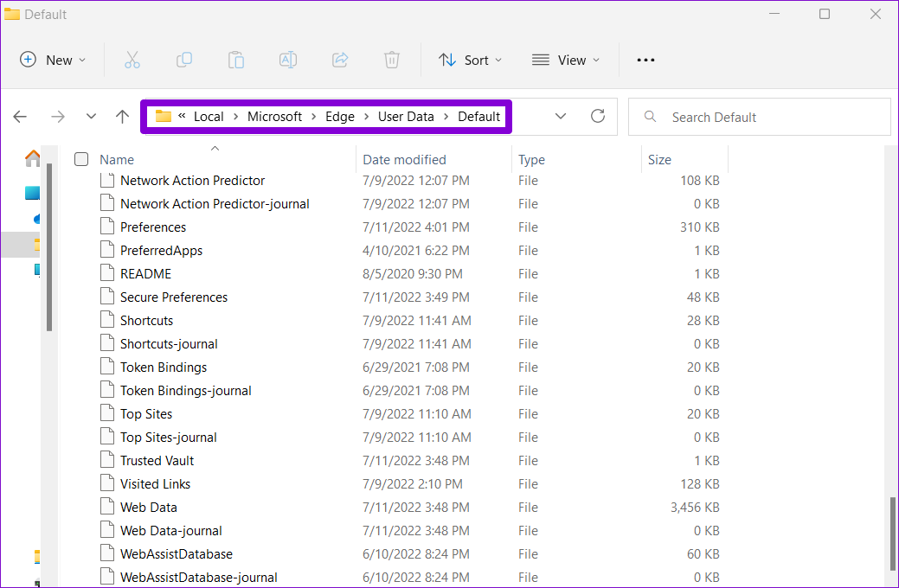
Task: Open the Sort options dropdown
Action: (x=470, y=60)
